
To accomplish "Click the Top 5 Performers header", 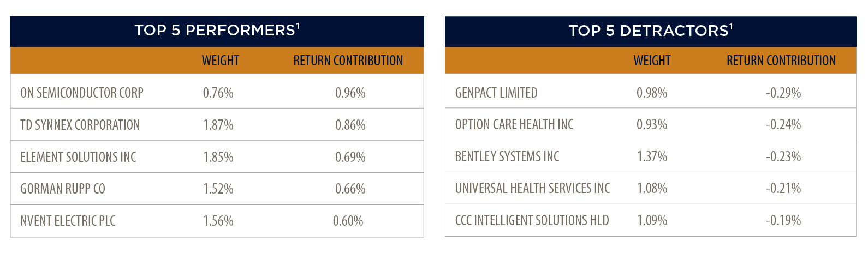I will pos(217,31).
